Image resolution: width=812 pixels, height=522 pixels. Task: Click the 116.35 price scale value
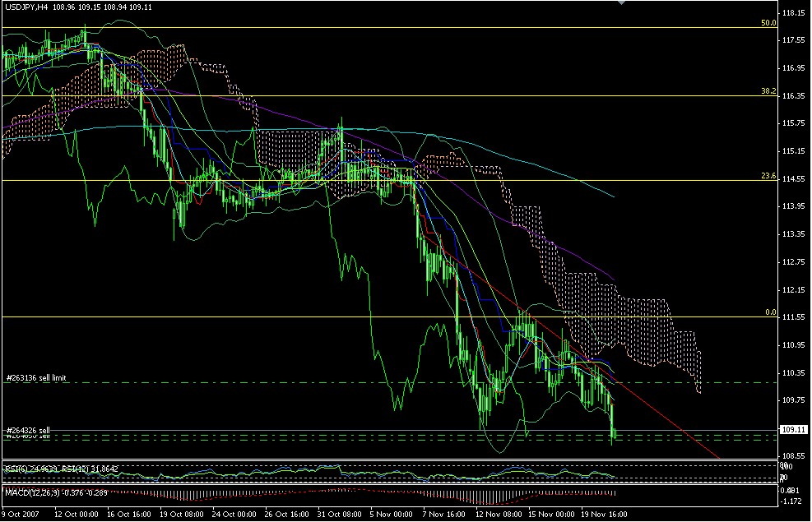click(x=794, y=95)
